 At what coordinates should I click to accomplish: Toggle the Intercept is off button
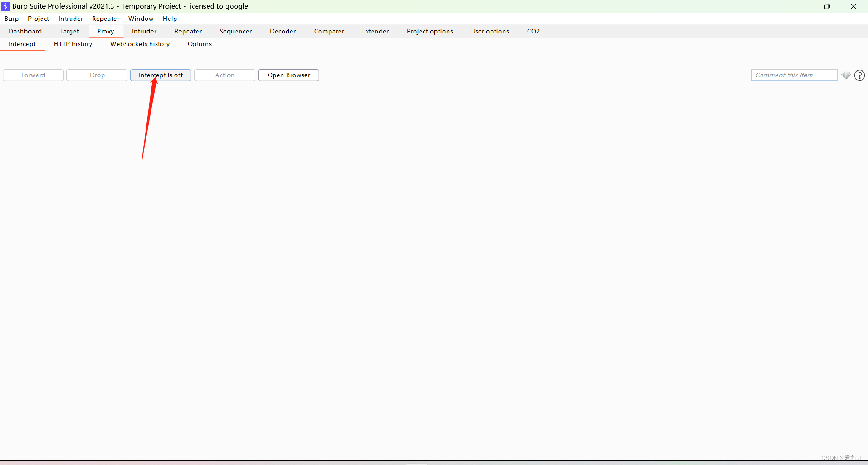[160, 75]
